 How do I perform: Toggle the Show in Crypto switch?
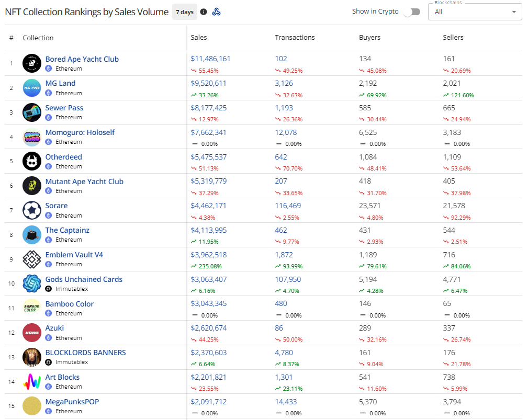pos(412,12)
